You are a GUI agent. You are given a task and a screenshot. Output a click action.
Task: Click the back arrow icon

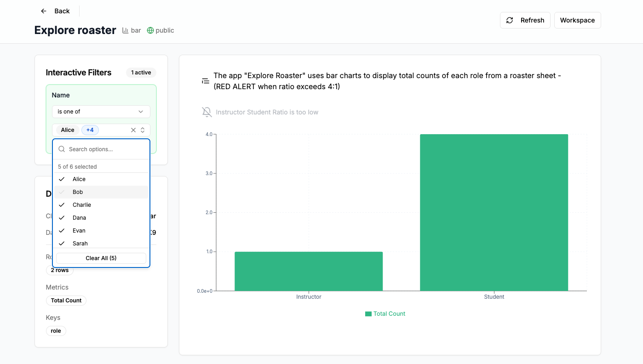point(44,11)
